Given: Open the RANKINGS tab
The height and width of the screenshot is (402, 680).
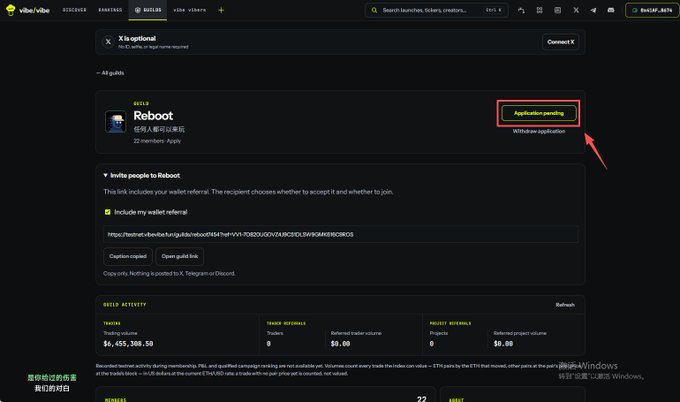Looking at the screenshot, I should tap(110, 10).
